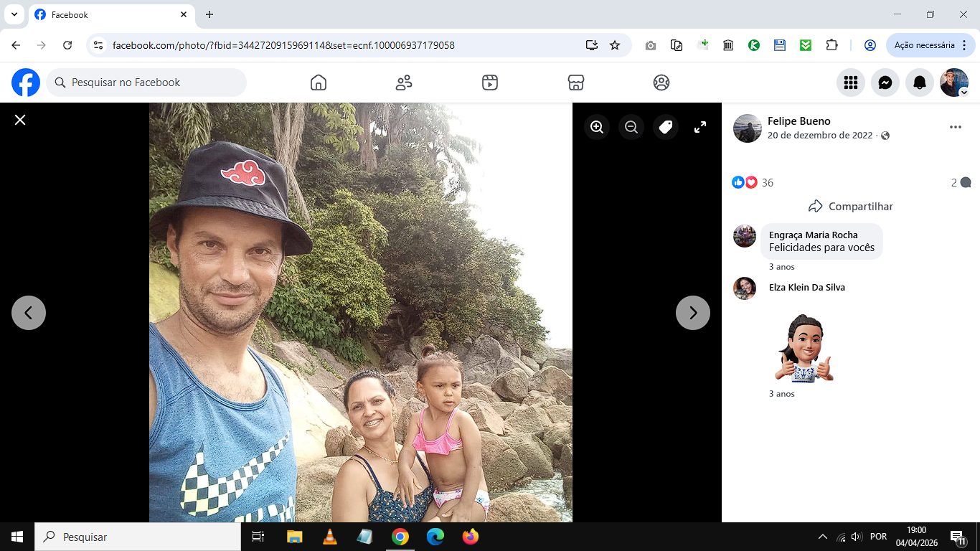This screenshot has height=551, width=980.
Task: Enter fullscreen photo view
Action: tap(700, 127)
